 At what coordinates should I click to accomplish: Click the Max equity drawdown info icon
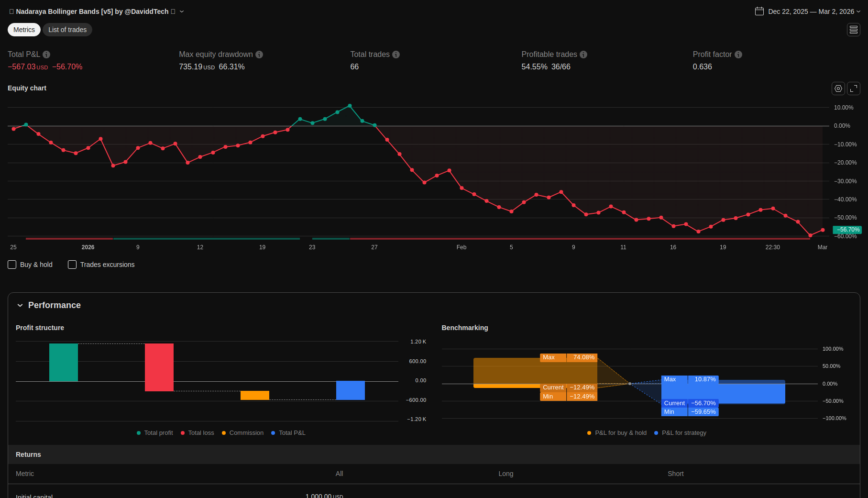[259, 55]
